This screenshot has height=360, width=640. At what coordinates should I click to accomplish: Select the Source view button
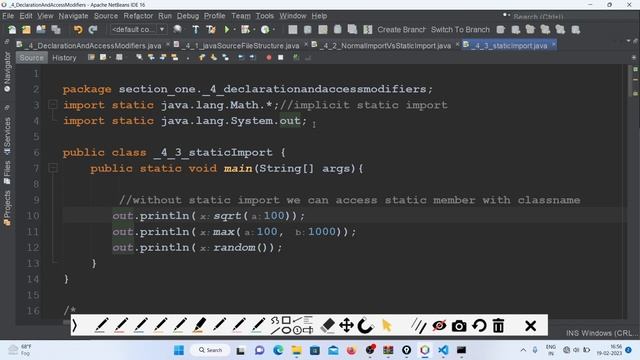[x=31, y=58]
